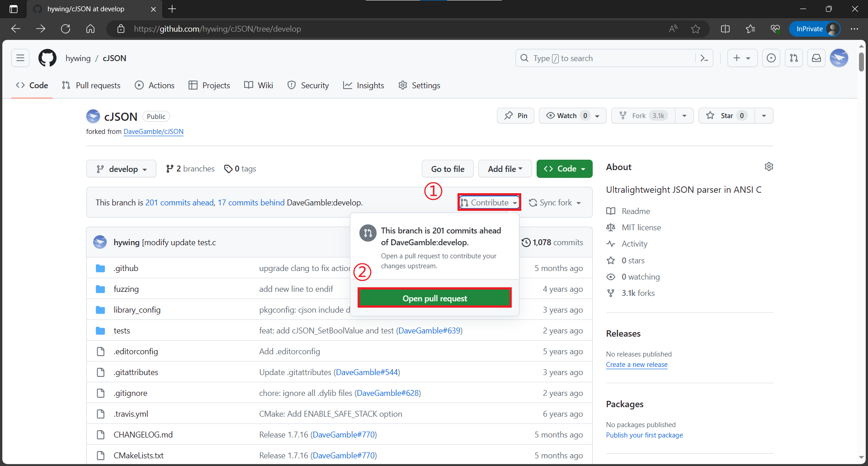Open browser settings and more menu

click(x=854, y=29)
